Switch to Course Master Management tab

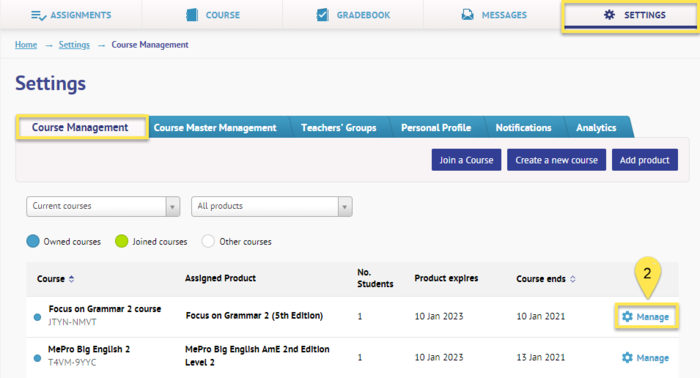click(215, 128)
